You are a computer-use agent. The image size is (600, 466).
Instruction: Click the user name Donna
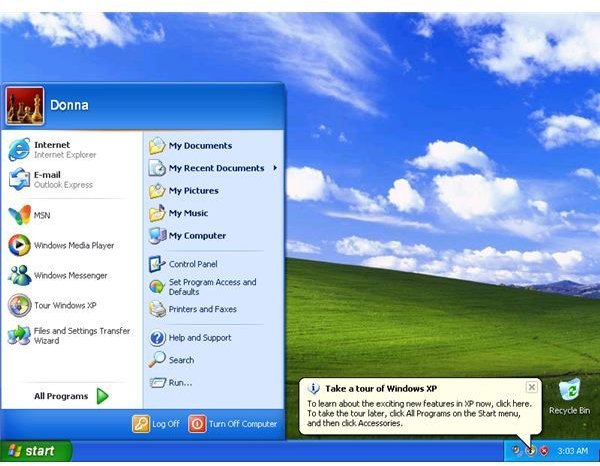pos(69,105)
